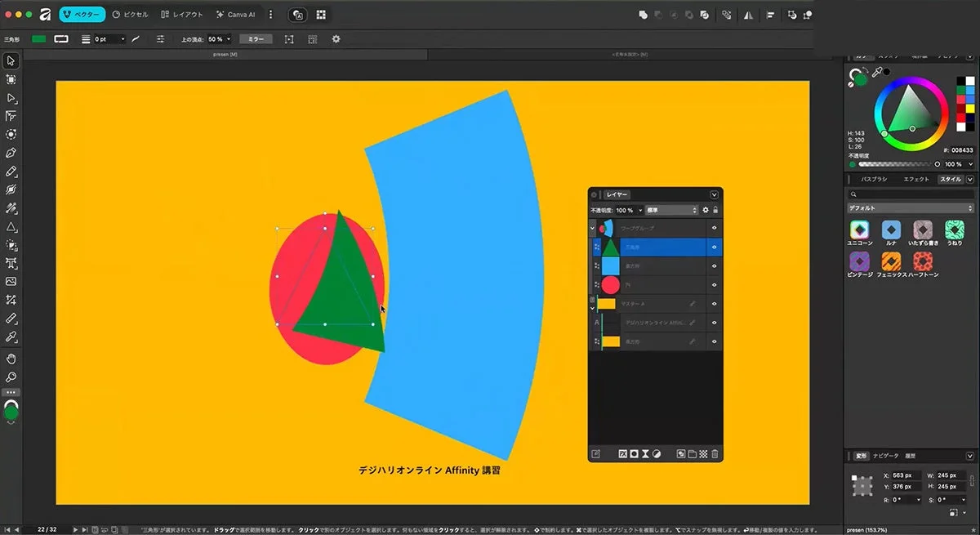Click the trash icon to delete selected layer

[x=715, y=454]
